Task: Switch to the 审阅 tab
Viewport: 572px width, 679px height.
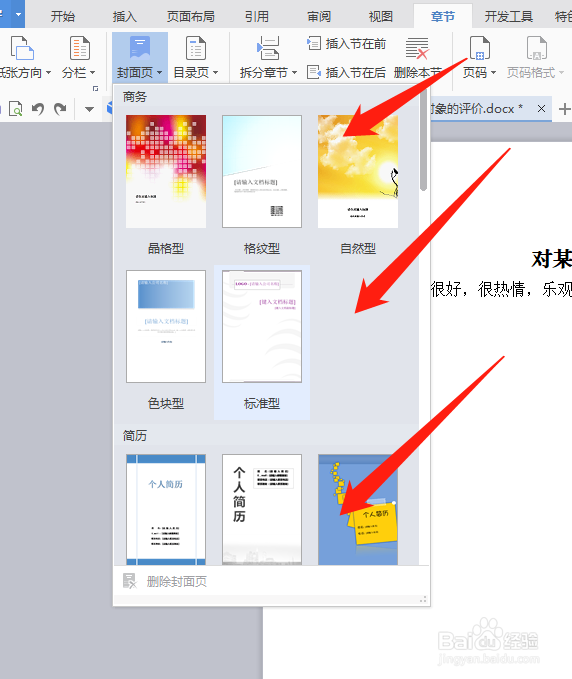Action: pos(319,16)
